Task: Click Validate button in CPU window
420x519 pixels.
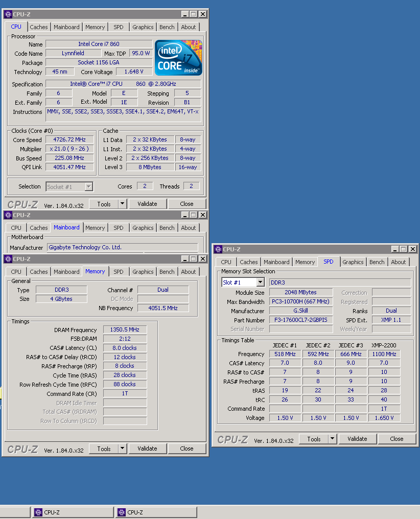Action: tap(147, 204)
